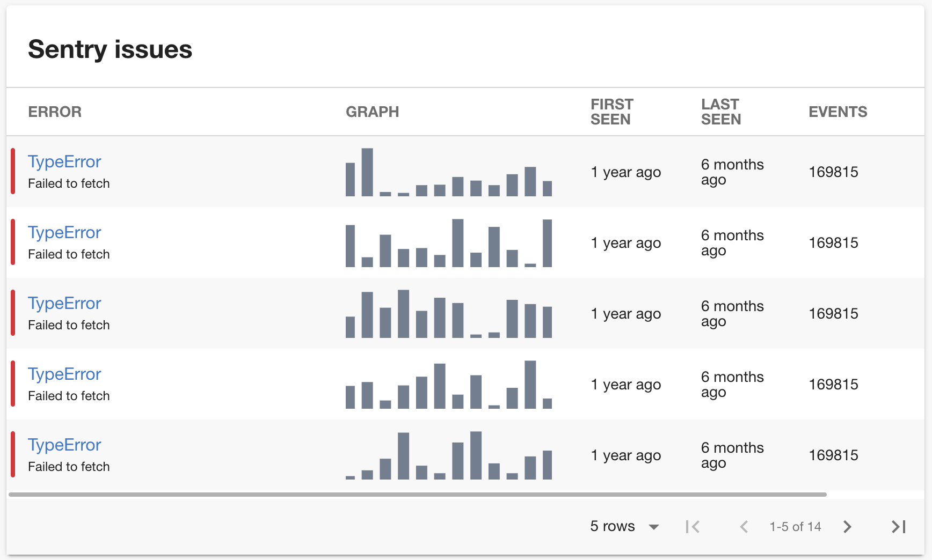932x560 pixels.
Task: Go to the previous page of issues
Action: 744,527
